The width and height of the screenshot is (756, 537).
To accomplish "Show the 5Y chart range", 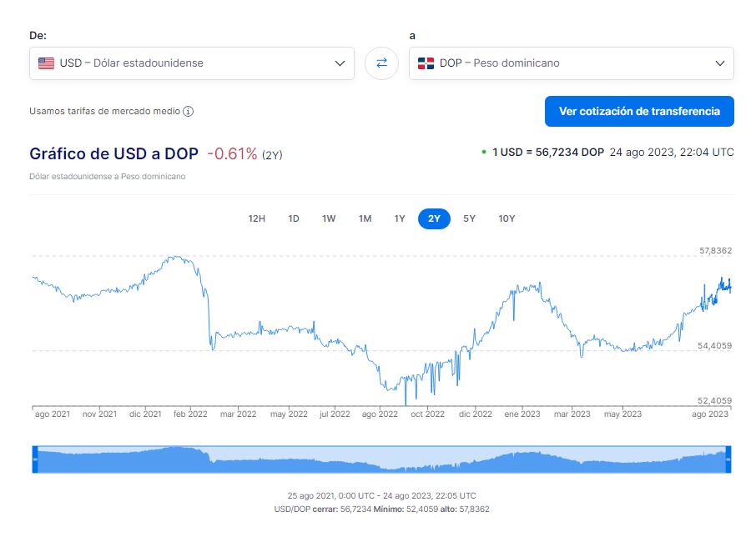I will point(469,218).
